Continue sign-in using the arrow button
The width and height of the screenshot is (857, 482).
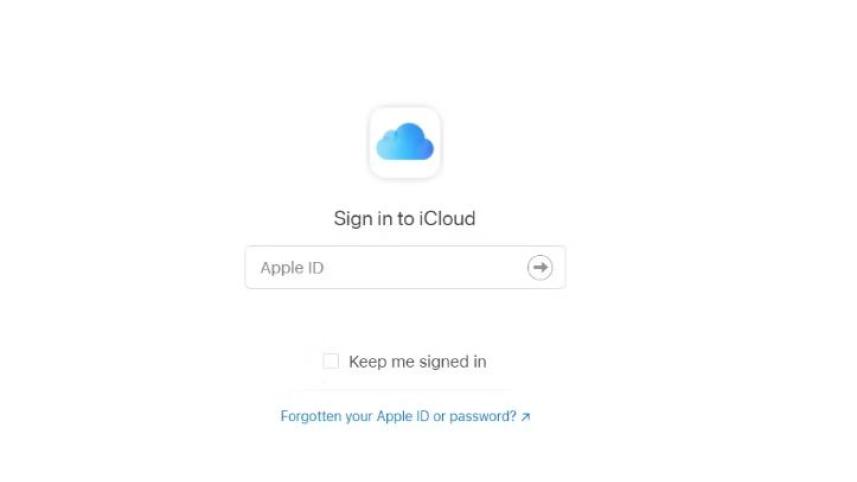click(x=540, y=267)
